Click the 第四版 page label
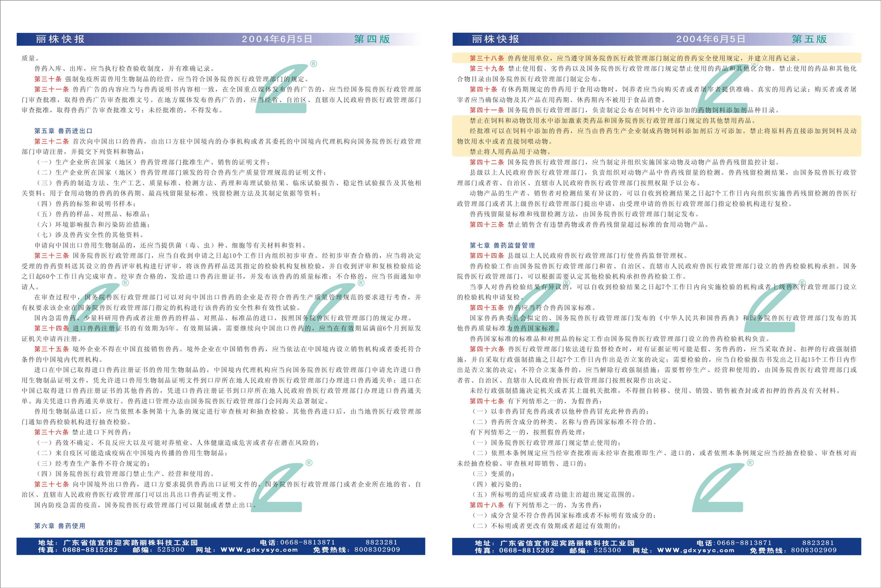This screenshot has height=588, width=881. coord(372,39)
